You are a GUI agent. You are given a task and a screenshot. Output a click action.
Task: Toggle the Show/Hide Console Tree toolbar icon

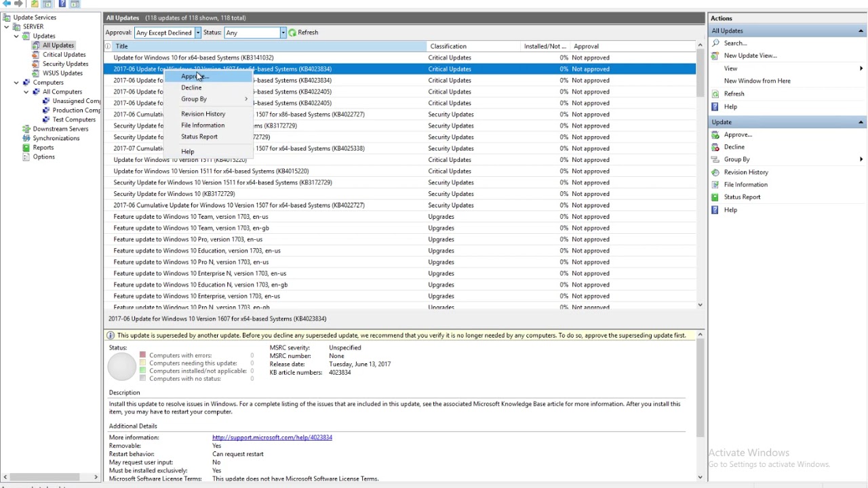(47, 3)
